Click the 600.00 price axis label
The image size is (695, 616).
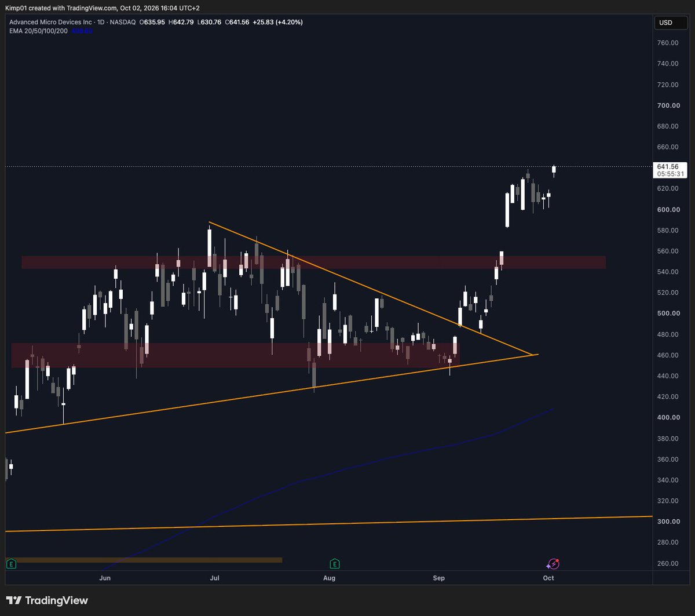(668, 210)
